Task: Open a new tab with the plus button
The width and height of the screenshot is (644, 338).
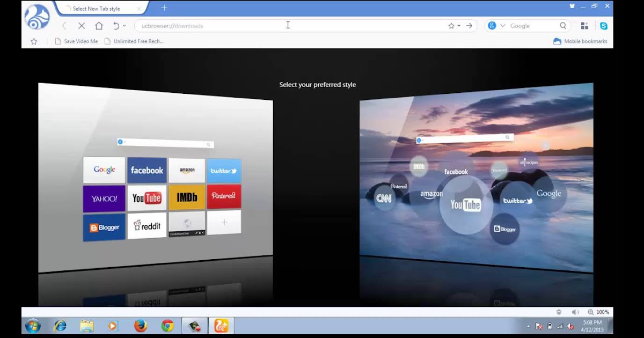Action: 164,8
